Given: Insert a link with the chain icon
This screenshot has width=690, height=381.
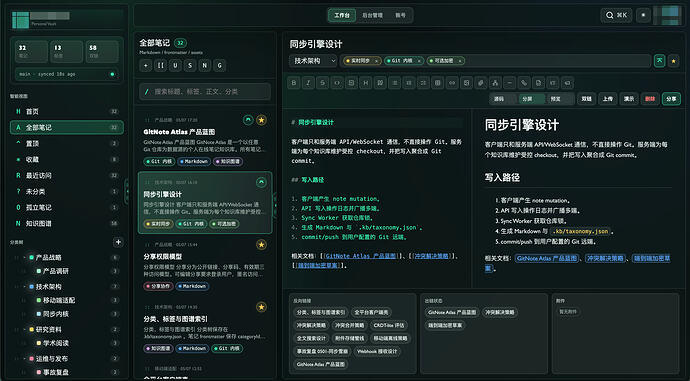Looking at the screenshot, I should (x=452, y=83).
